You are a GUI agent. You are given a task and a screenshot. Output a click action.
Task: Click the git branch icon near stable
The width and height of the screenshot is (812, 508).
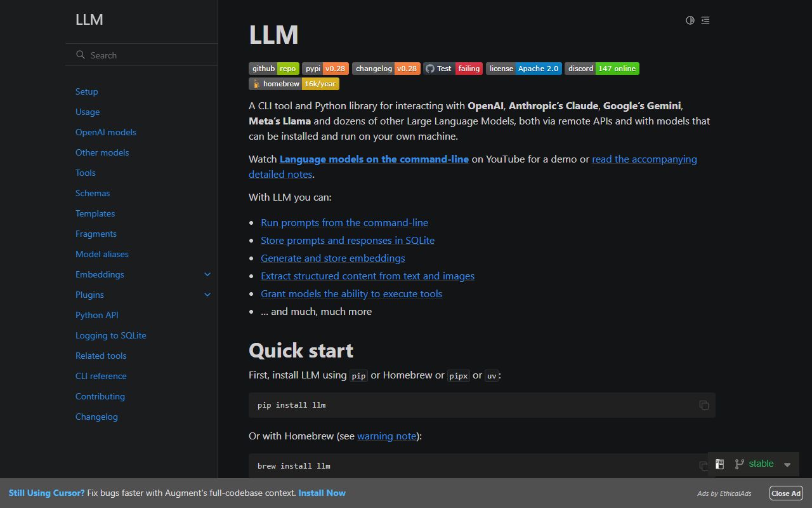739,464
